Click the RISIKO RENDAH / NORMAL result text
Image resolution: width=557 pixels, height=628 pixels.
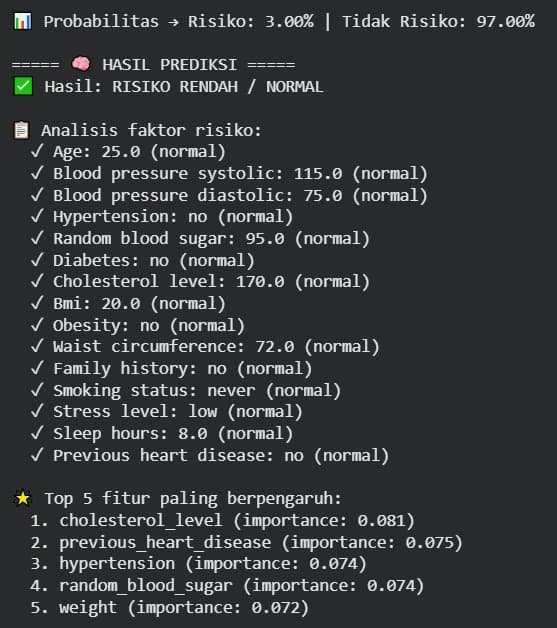[217, 87]
